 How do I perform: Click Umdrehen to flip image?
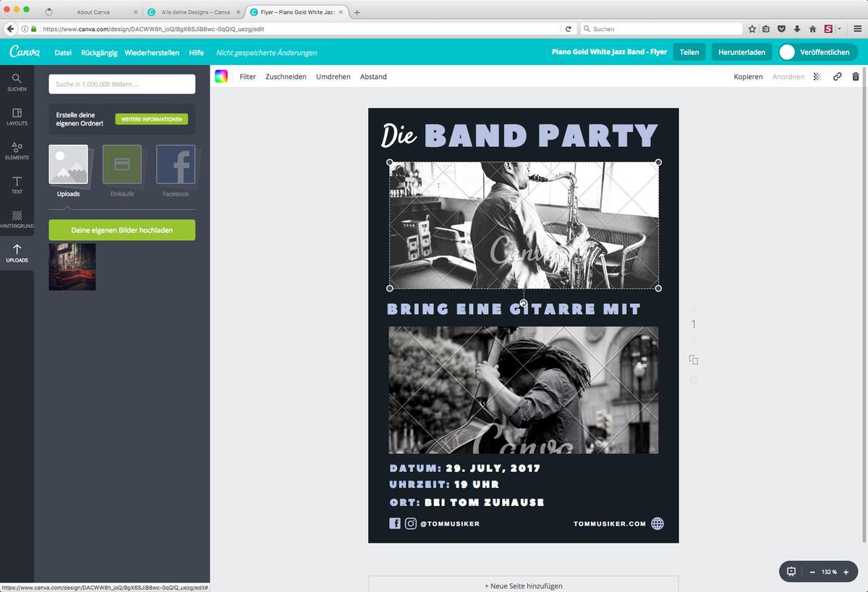(333, 76)
